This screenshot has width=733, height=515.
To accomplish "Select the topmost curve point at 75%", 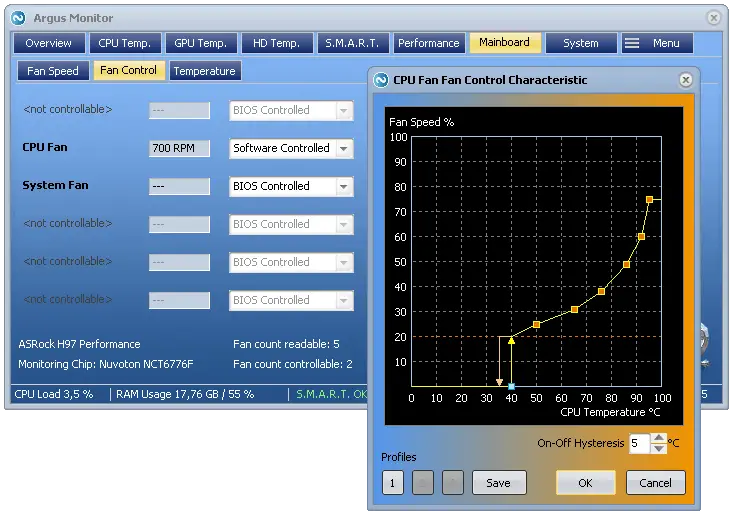I will point(649,200).
